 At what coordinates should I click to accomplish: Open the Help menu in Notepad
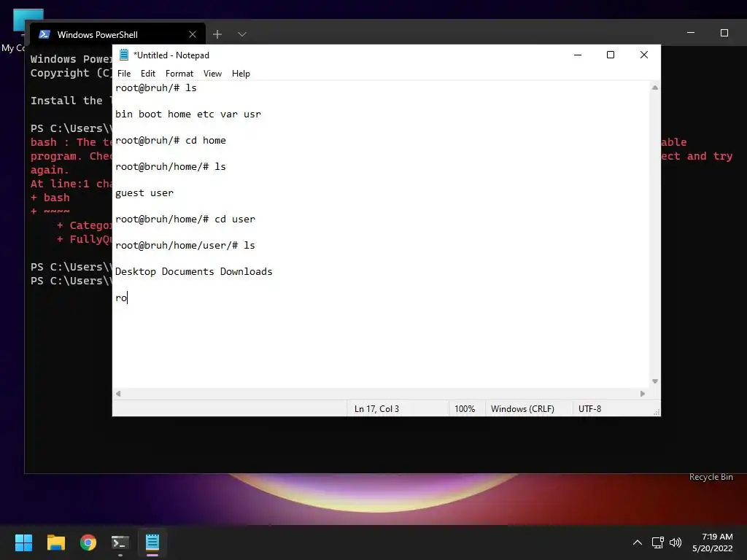(241, 74)
